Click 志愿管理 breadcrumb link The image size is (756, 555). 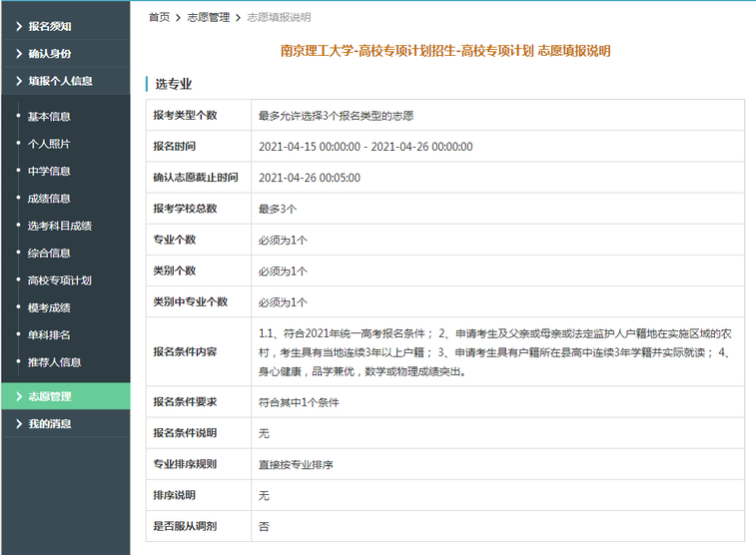(209, 17)
